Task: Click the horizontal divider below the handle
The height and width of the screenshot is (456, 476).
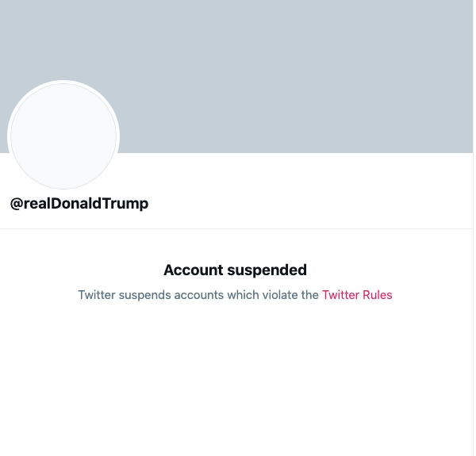Action: [238, 229]
